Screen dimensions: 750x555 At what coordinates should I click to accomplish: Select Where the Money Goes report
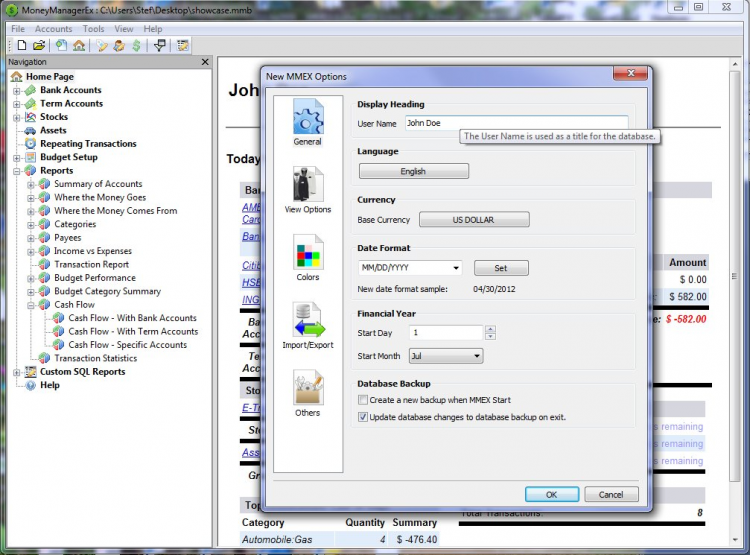(100, 197)
